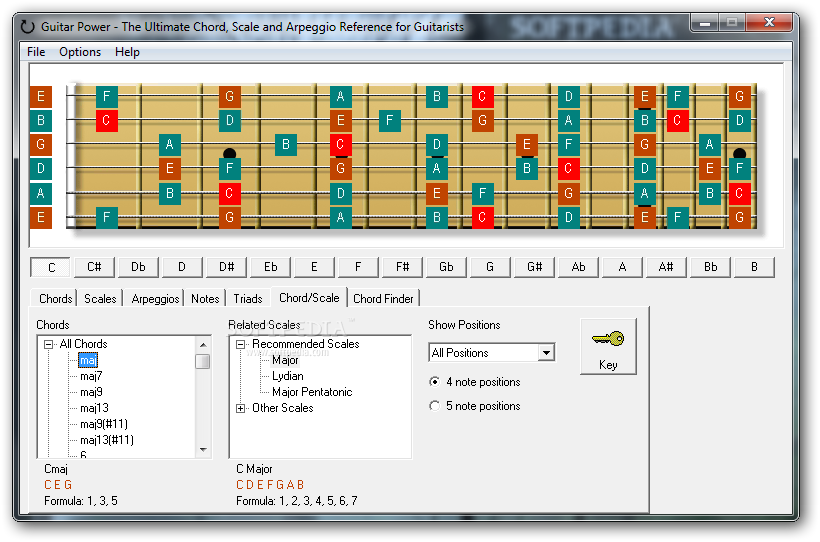
Task: Set root key to A
Action: [622, 267]
